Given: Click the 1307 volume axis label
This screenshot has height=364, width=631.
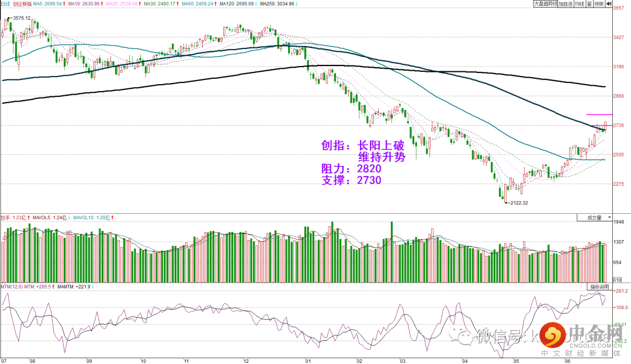Looking at the screenshot, I should [x=619, y=242].
